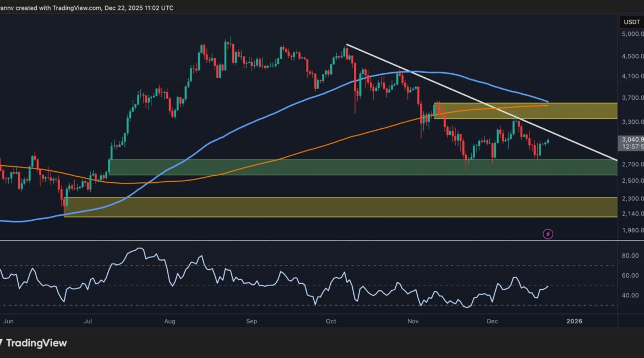
Task: Click the 2,140 price axis label
Action: pyautogui.click(x=630, y=214)
